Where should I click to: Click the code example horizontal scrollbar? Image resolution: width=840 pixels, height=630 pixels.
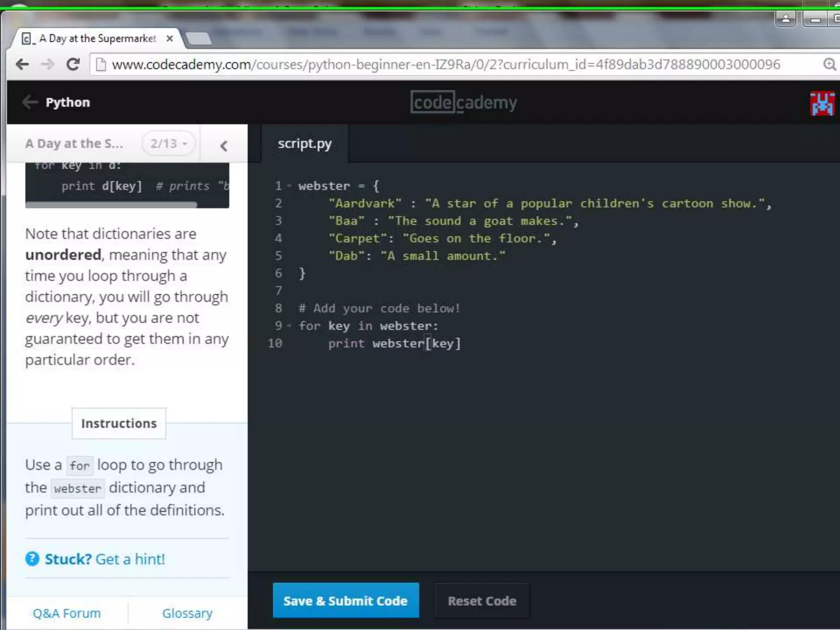point(112,204)
